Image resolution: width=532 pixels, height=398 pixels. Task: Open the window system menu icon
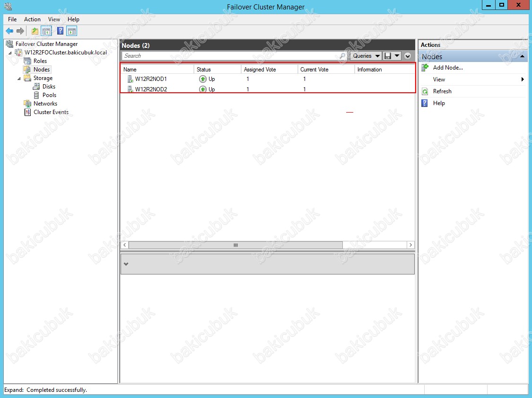pyautogui.click(x=8, y=6)
